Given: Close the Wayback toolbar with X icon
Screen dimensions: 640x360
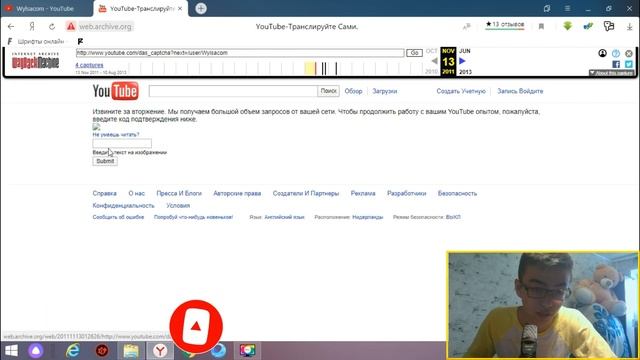Looking at the screenshot, I should click(x=629, y=53).
